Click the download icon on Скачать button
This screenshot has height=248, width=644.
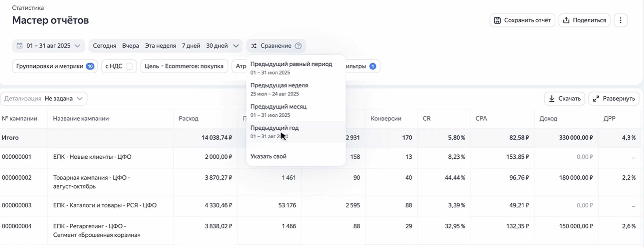pyautogui.click(x=552, y=99)
